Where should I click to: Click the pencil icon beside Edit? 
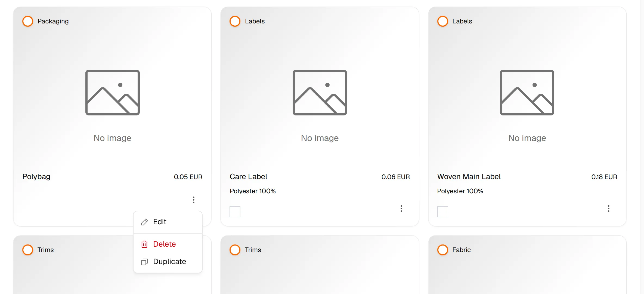144,222
